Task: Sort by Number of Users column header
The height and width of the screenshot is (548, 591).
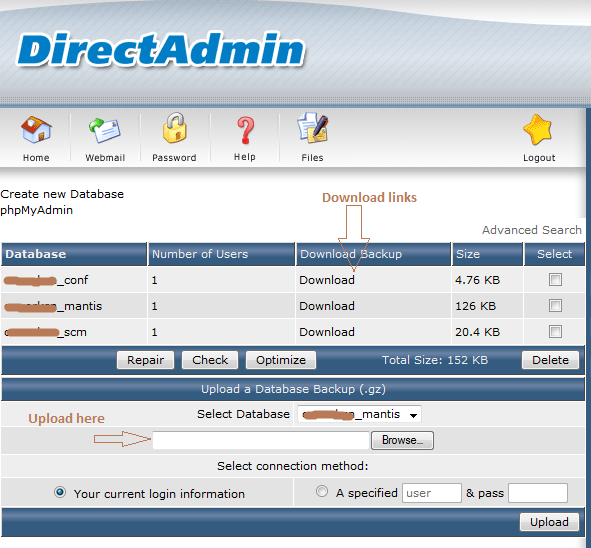Action: tap(200, 254)
